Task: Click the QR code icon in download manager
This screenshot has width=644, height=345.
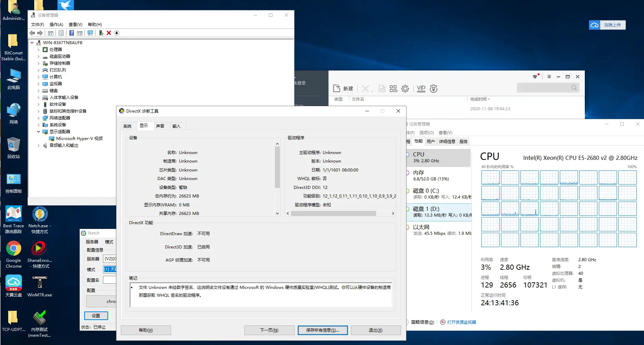Action: [x=393, y=89]
